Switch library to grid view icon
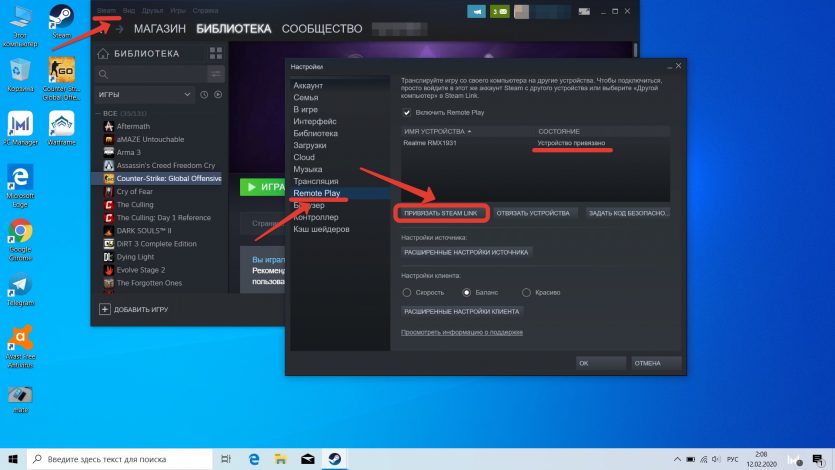This screenshot has width=835, height=470. (x=216, y=53)
